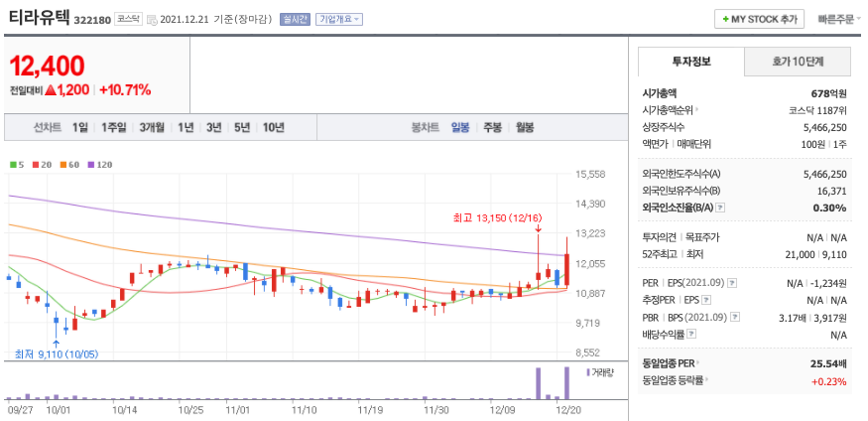Click 외국인보유주식수 value 16,371
Screen dimensions: 868x421
coord(831,191)
